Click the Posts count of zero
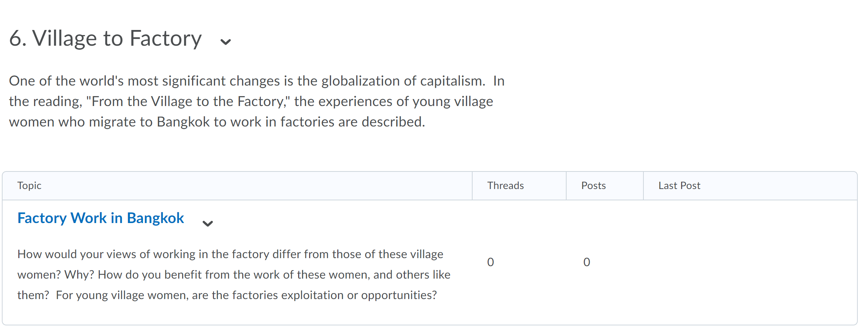The width and height of the screenshot is (868, 336). (x=587, y=262)
